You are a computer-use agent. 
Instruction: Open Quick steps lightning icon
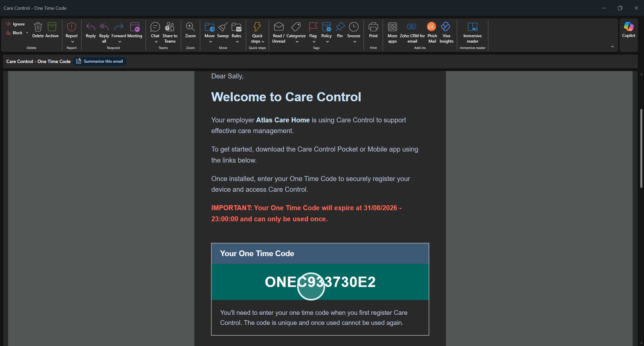(257, 27)
